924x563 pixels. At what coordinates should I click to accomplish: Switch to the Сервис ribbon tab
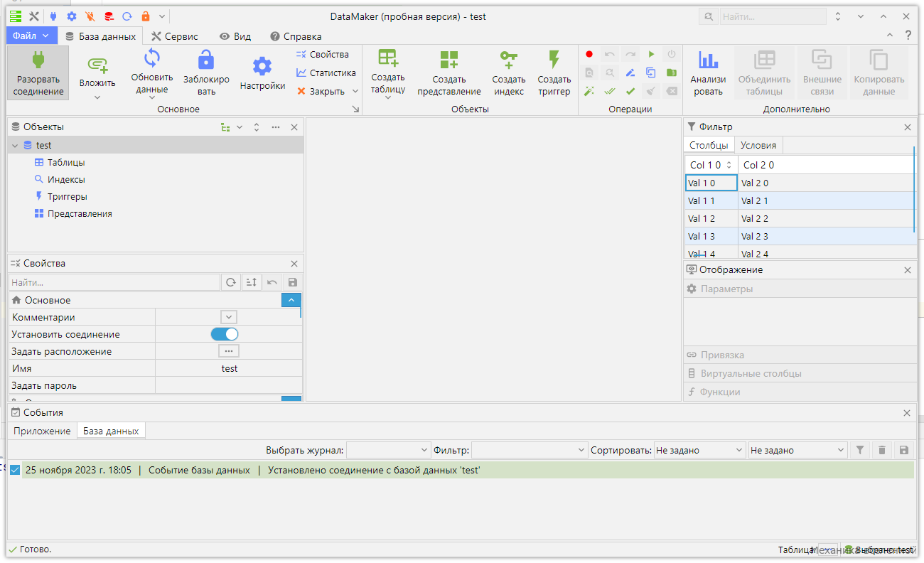click(x=174, y=36)
